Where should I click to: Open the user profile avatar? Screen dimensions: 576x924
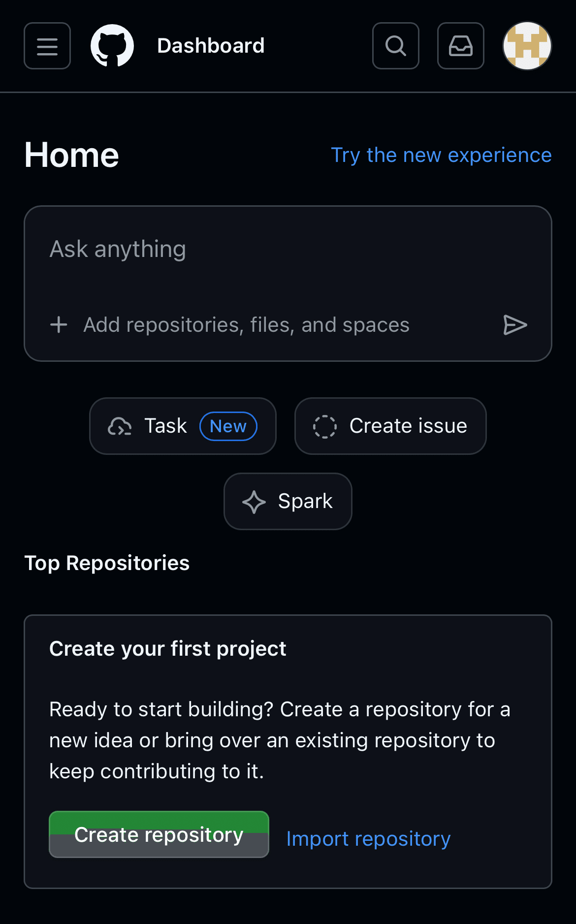click(x=527, y=46)
